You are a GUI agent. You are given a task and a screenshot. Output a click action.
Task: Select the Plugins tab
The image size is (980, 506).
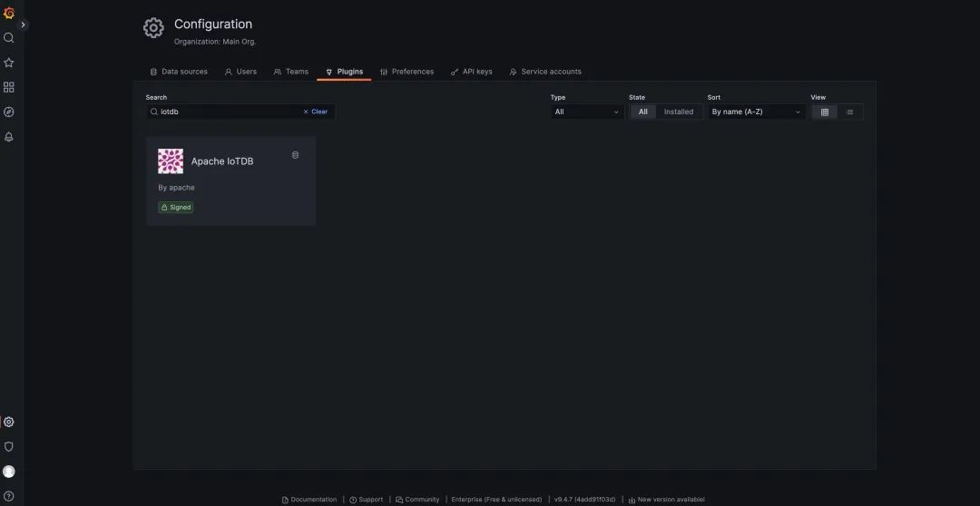[x=345, y=72]
